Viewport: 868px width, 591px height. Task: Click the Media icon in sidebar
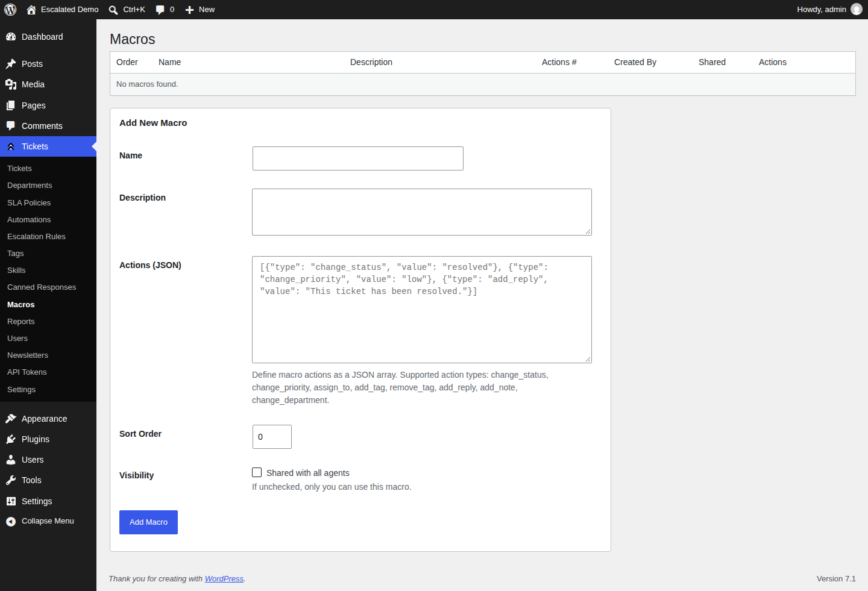[11, 84]
